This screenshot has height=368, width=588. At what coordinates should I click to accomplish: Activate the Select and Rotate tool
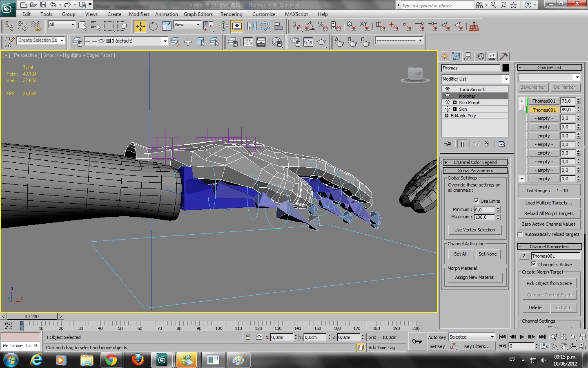pos(153,27)
